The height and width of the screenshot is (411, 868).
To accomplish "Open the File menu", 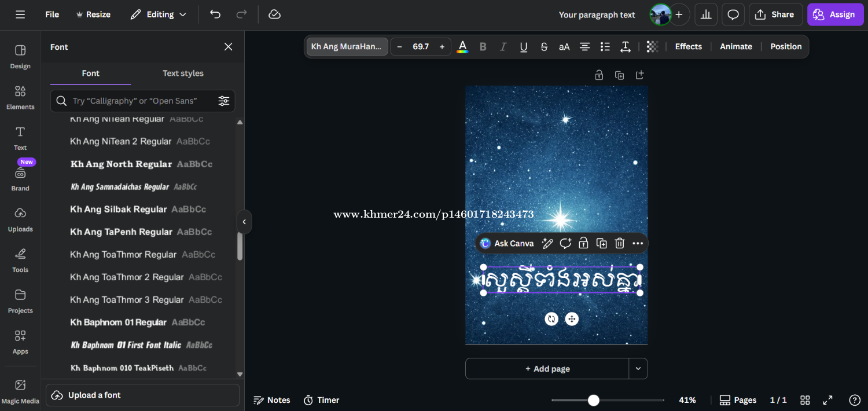I will point(52,14).
